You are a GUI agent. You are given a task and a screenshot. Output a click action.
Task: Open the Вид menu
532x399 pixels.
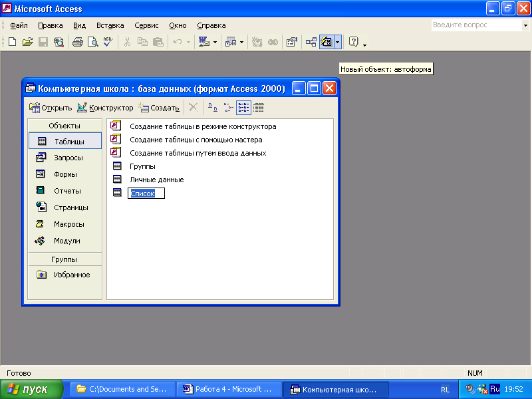(79, 25)
